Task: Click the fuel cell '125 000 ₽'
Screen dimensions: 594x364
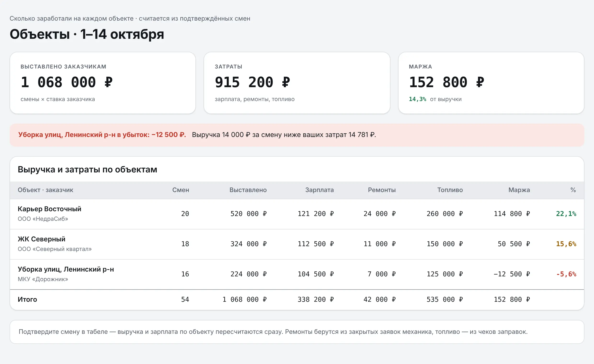Action: tap(445, 274)
